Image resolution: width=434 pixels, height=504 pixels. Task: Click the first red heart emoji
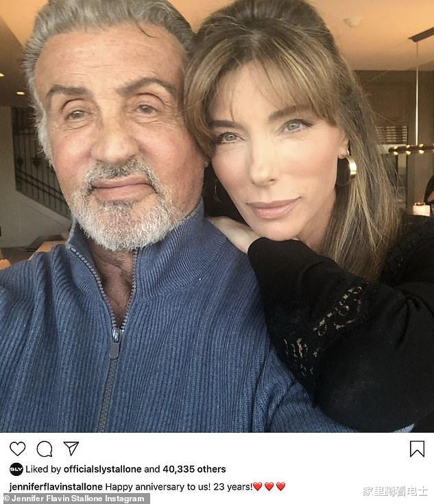pyautogui.click(x=258, y=487)
